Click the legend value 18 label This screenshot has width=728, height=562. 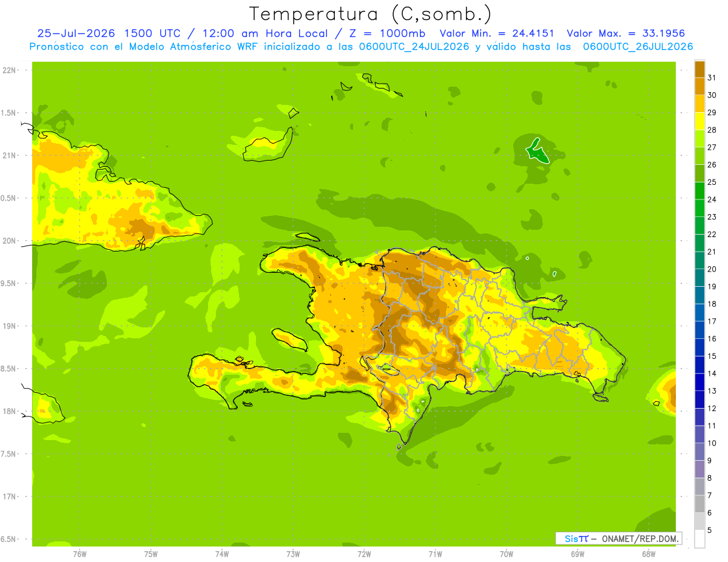(x=712, y=304)
